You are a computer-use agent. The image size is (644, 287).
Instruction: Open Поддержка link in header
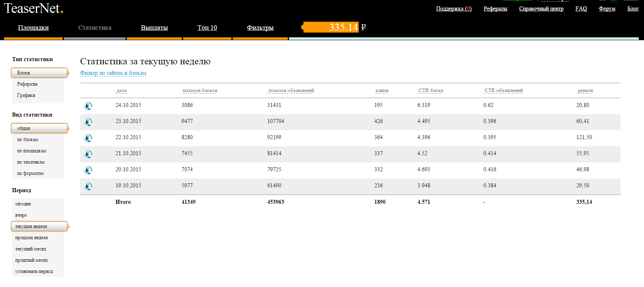(454, 8)
